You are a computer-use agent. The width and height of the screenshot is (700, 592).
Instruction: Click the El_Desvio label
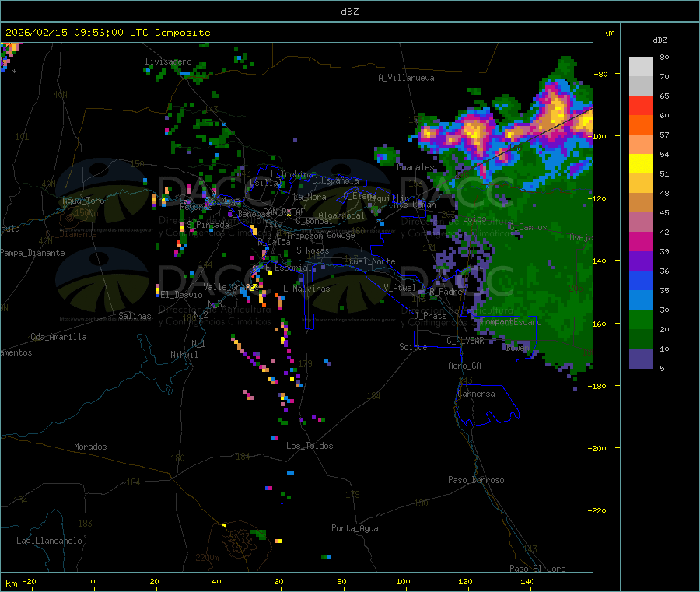pos(181,295)
